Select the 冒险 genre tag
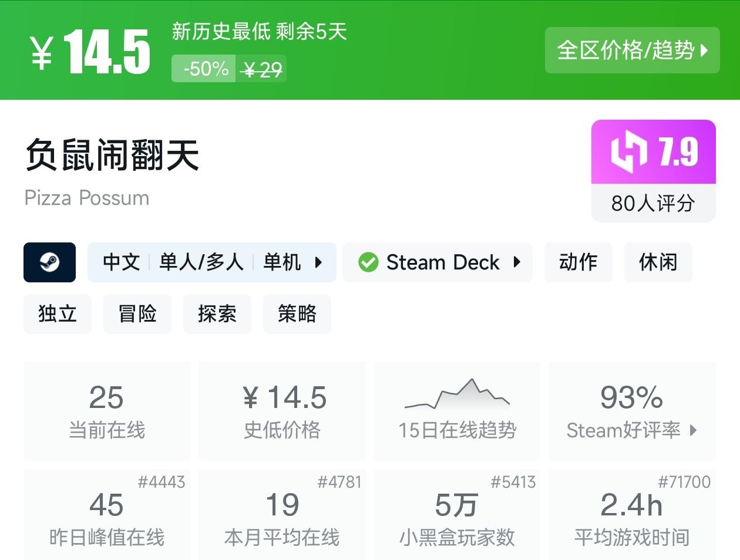Screen dimensions: 740x560 [x=137, y=314]
